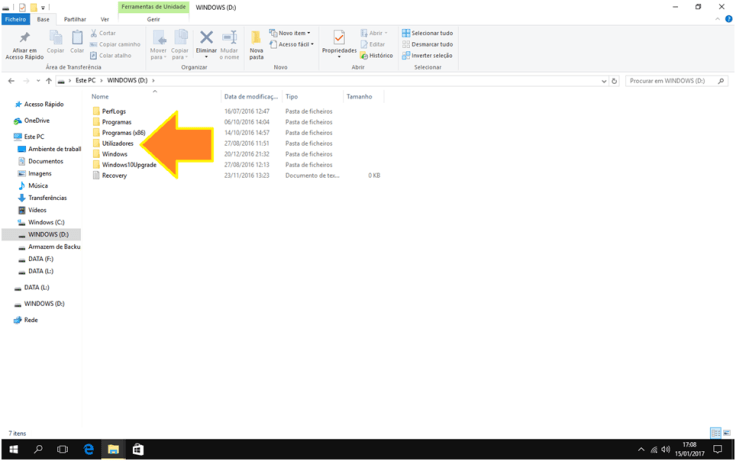Click Selecionar tudo in the ribbon
736x461 pixels.
pos(428,33)
